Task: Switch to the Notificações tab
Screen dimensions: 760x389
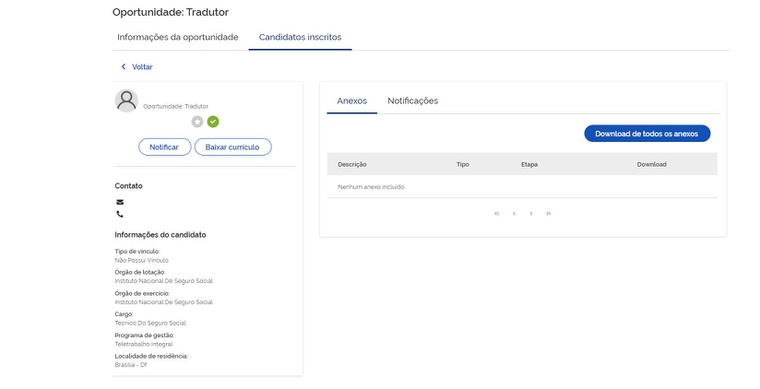Action: [x=413, y=101]
